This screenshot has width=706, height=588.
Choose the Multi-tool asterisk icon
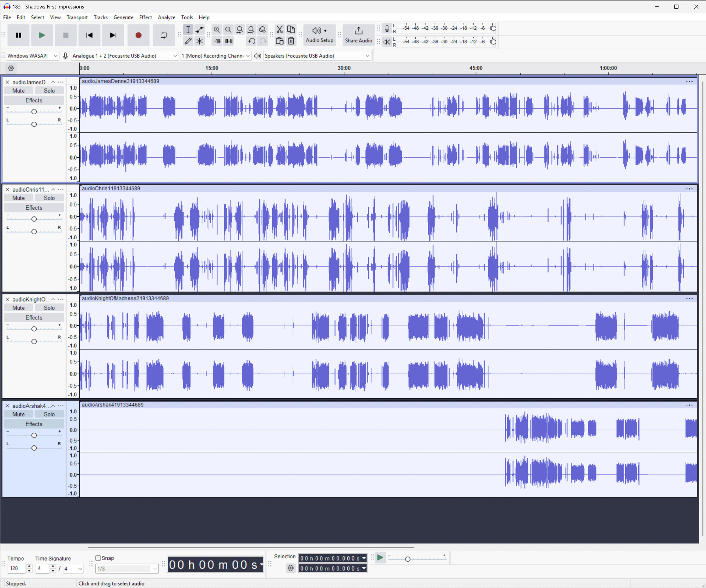pyautogui.click(x=200, y=41)
